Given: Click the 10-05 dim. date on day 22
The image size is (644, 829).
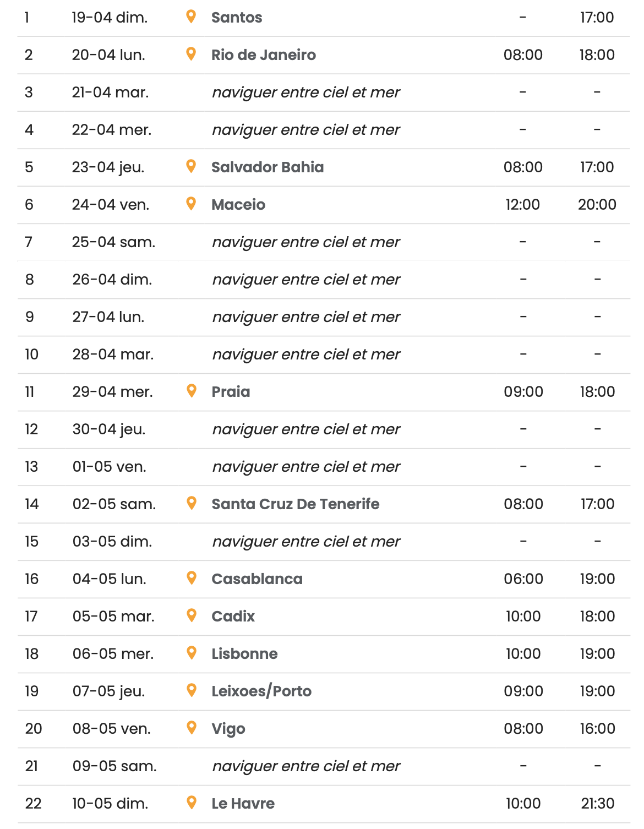Looking at the screenshot, I should tap(110, 804).
